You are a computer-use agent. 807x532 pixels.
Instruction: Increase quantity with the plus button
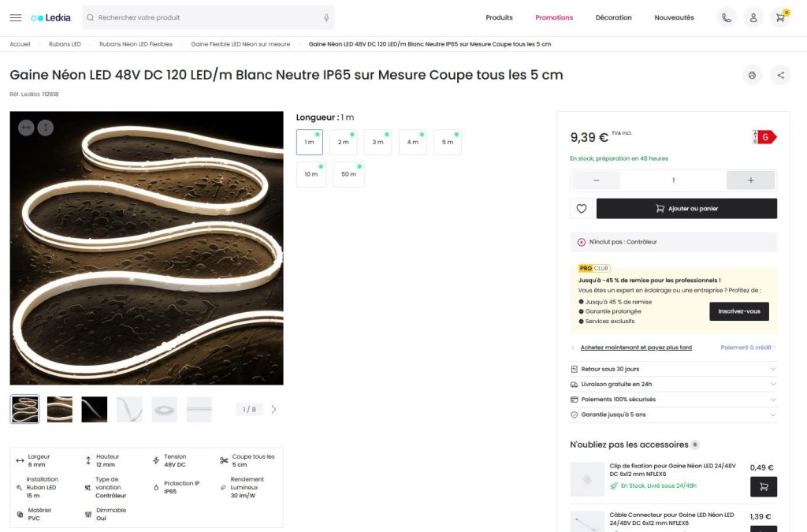pyautogui.click(x=750, y=180)
